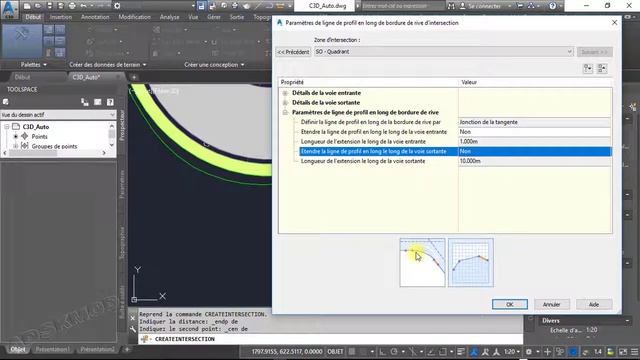Open the Autodesk application menu
This screenshot has height=360, width=640.
tap(10, 9)
